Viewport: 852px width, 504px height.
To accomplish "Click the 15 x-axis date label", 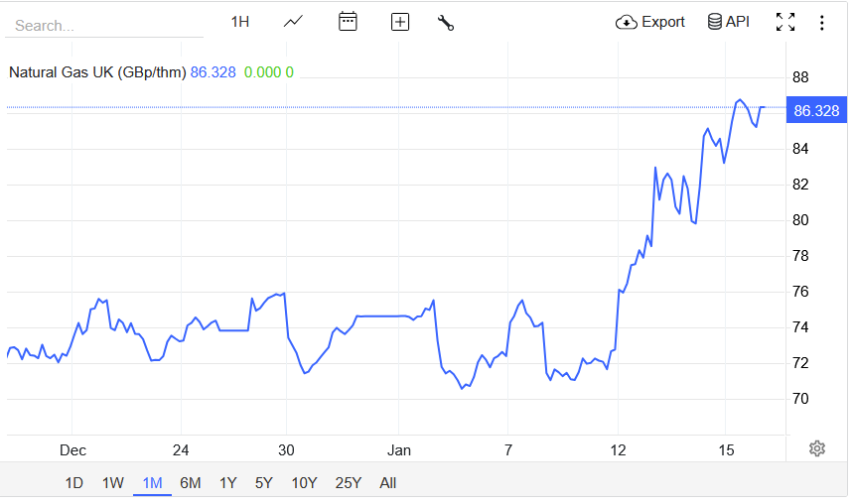I will (726, 450).
